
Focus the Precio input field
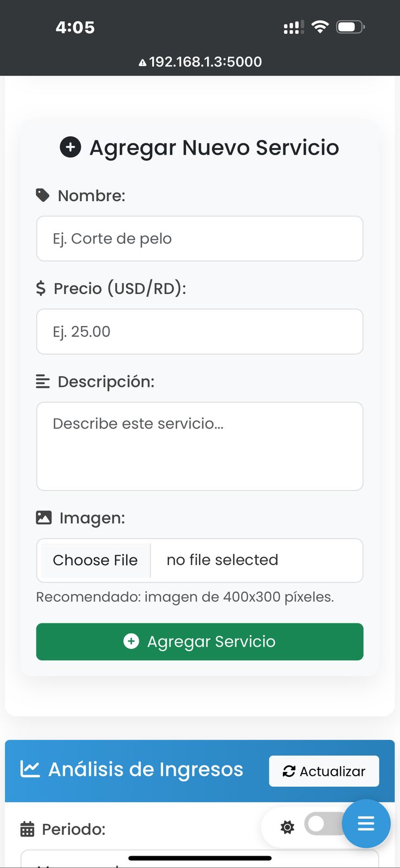click(x=199, y=331)
